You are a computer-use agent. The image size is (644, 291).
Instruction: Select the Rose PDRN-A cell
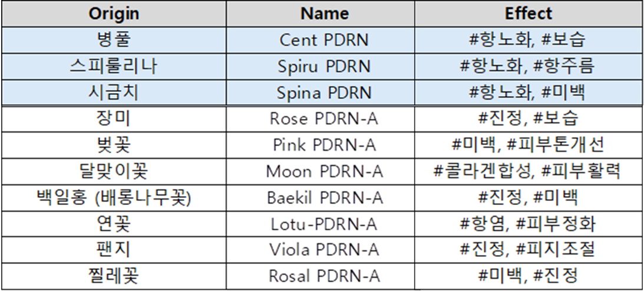(x=324, y=118)
